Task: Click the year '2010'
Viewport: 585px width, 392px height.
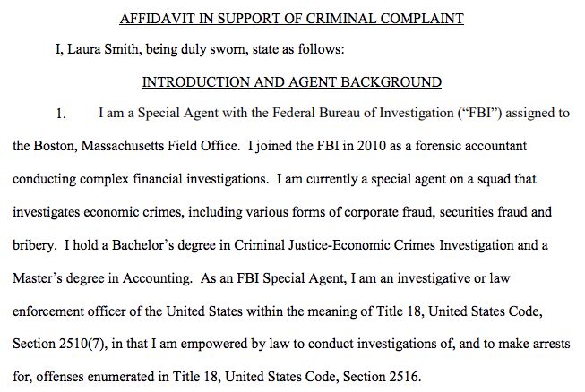Action: click(x=371, y=146)
